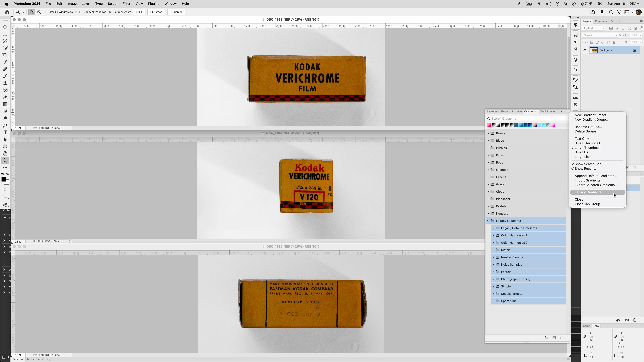The image size is (644, 362).
Task: Enable Resize Windows to Fit checkbox
Action: pos(47,12)
